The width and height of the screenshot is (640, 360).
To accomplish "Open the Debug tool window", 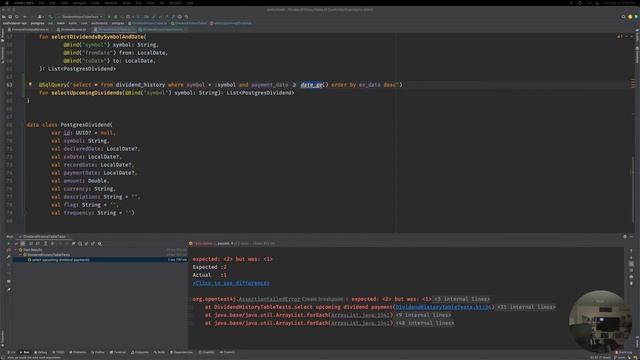I will pyautogui.click(x=41, y=352).
